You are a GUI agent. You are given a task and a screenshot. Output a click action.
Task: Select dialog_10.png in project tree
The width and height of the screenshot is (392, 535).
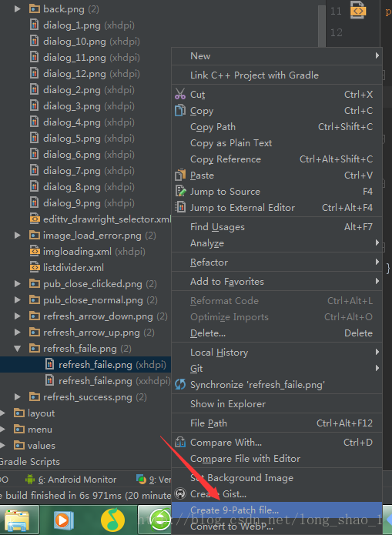(x=85, y=42)
